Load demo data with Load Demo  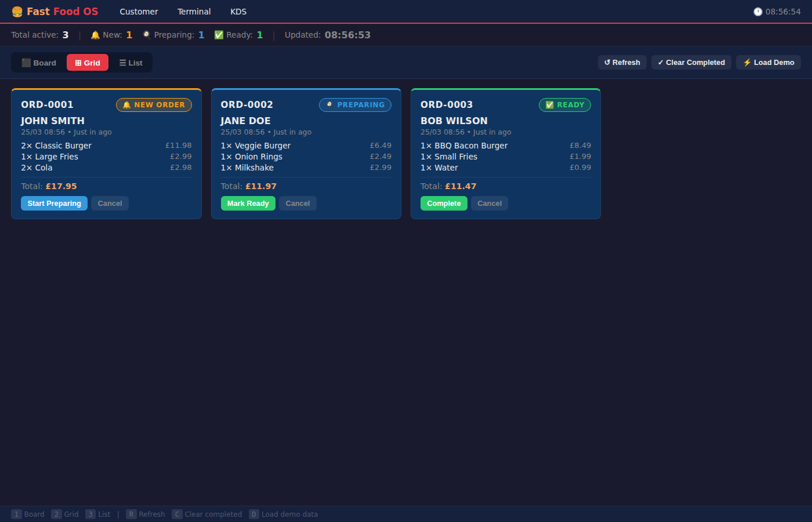768,63
